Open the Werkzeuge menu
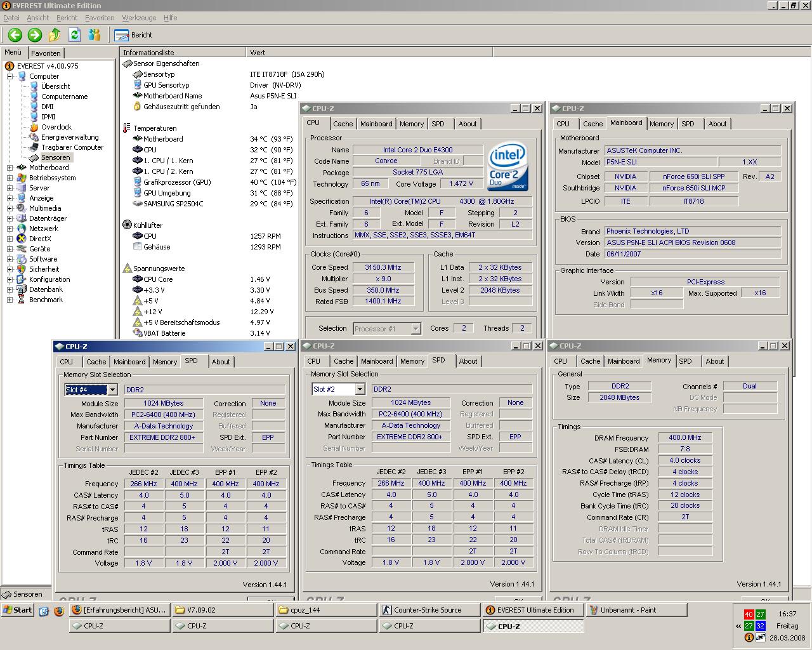The width and height of the screenshot is (812, 650). coord(139,18)
